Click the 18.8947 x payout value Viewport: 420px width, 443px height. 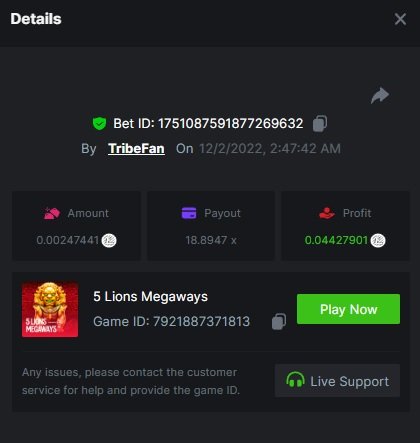coord(211,240)
